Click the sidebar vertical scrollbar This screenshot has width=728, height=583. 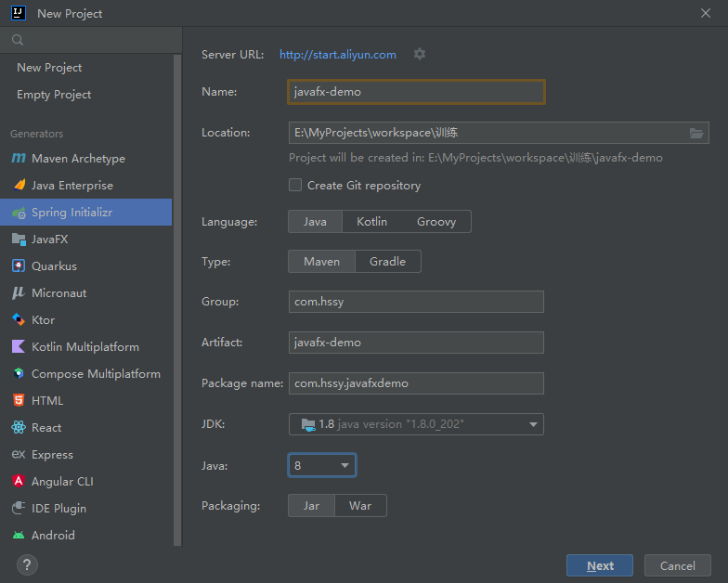pyautogui.click(x=176, y=301)
